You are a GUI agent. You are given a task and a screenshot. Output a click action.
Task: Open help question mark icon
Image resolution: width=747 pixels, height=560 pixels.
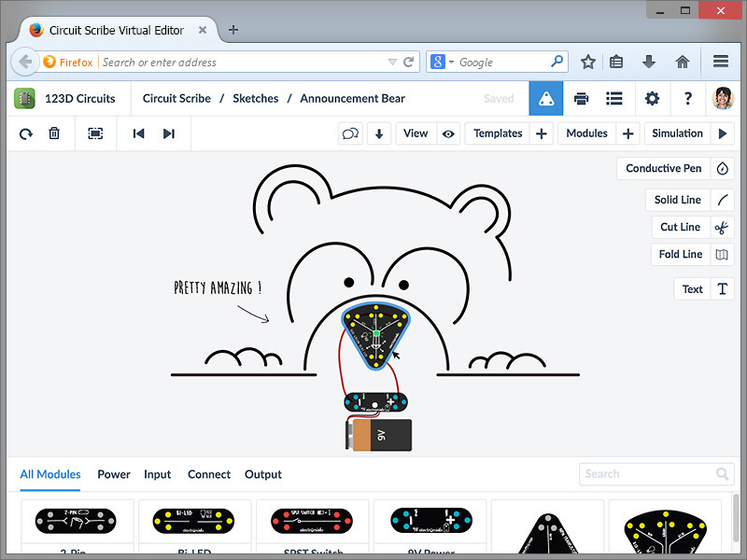click(x=688, y=99)
